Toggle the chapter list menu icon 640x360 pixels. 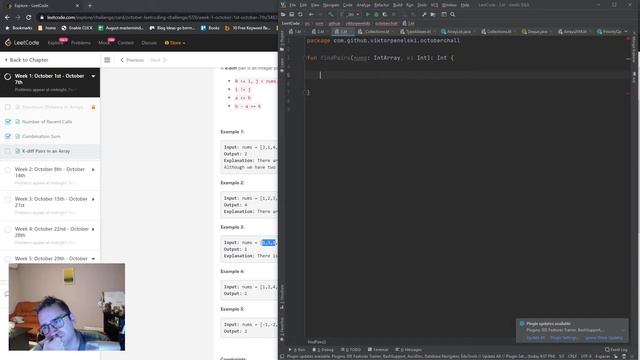[107, 60]
